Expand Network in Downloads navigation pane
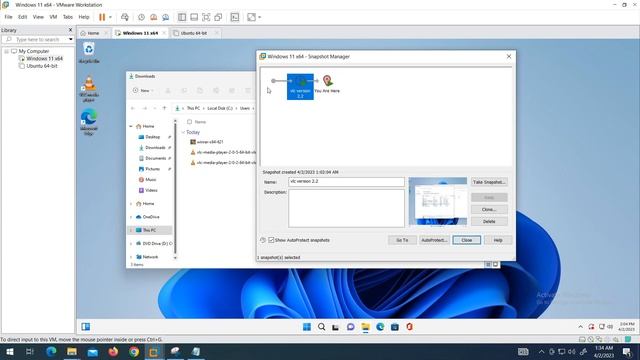 131,257
